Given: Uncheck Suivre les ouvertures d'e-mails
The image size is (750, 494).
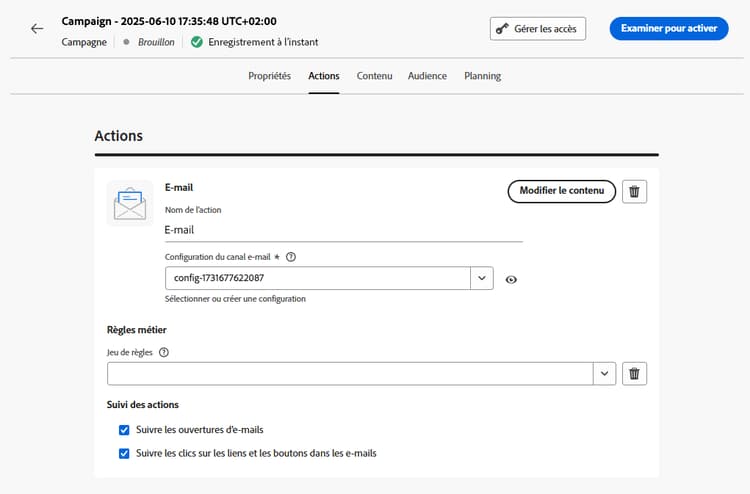Looking at the screenshot, I should click(124, 430).
